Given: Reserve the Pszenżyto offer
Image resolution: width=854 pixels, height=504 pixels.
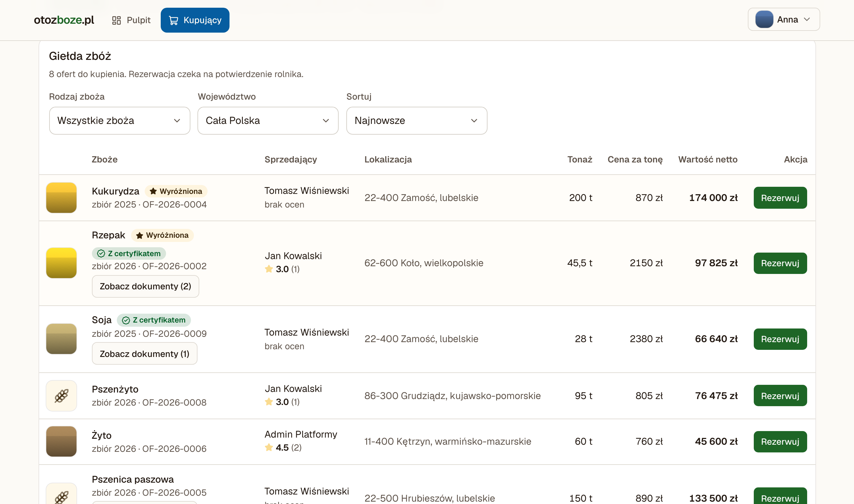Looking at the screenshot, I should tap(780, 396).
